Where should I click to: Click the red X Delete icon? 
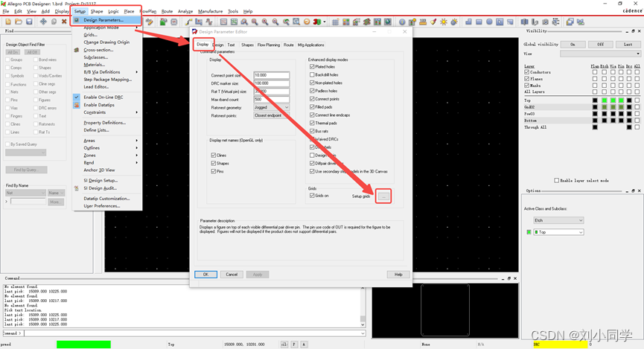point(64,22)
